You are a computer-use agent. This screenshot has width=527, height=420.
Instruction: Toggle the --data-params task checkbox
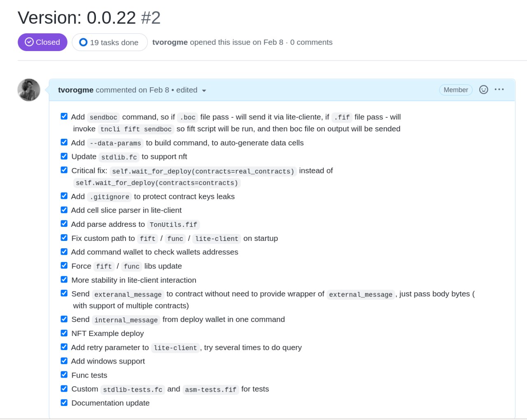[x=64, y=142]
